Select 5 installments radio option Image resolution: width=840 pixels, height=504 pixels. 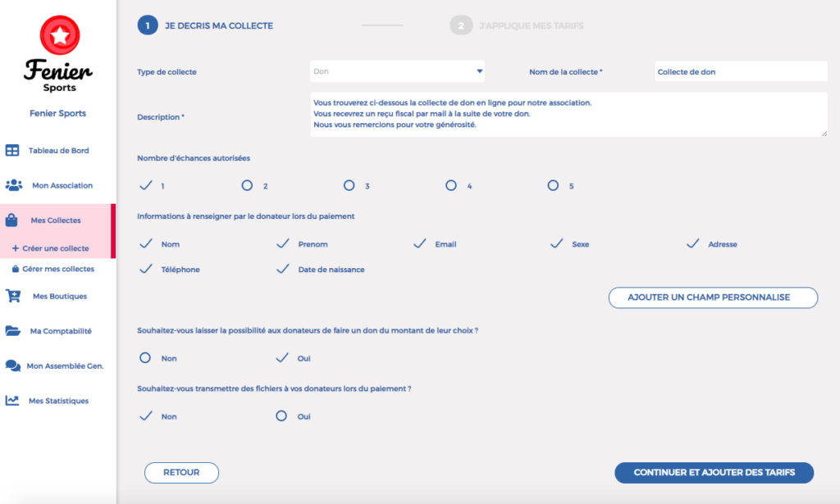coord(553,185)
